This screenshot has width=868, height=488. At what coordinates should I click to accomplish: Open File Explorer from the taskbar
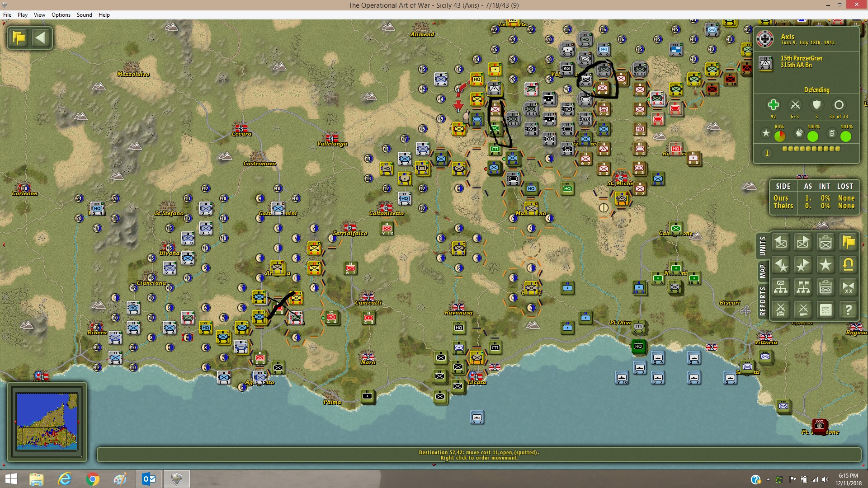click(36, 479)
